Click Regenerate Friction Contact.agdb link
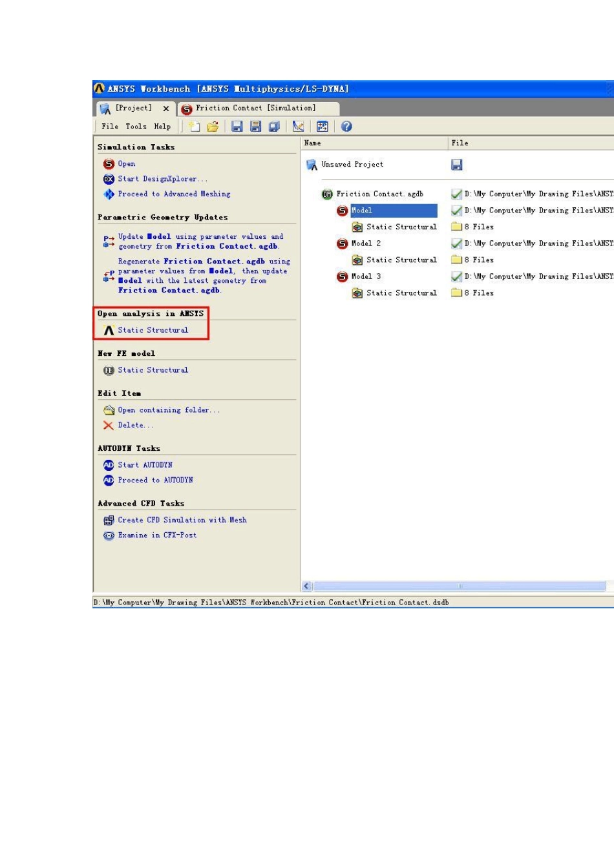Viewport: 614px width, 868px height. pos(204,276)
